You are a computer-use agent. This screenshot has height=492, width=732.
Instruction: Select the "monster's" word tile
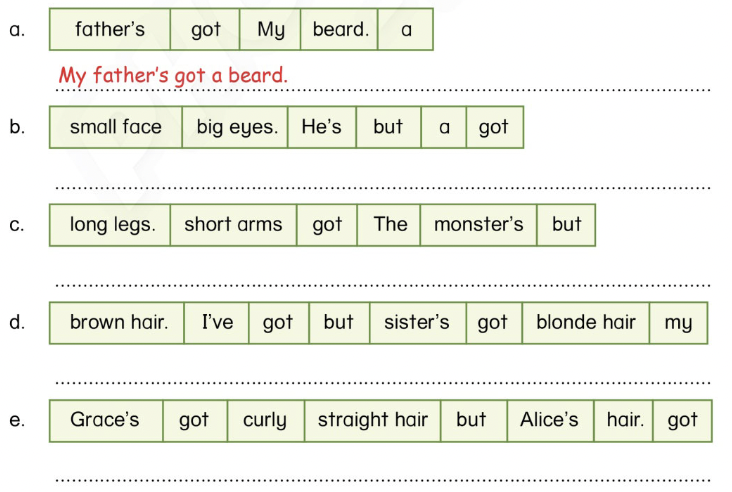[x=478, y=225]
